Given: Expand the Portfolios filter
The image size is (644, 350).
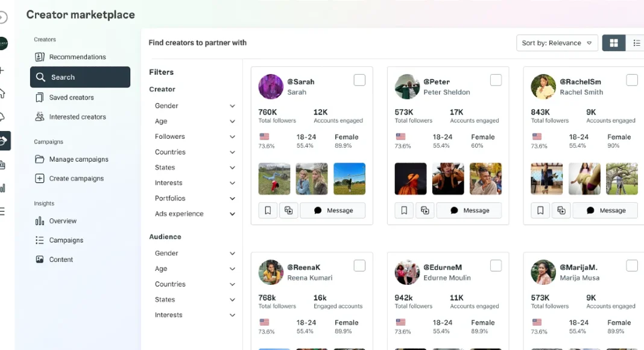Looking at the screenshot, I should tap(195, 198).
